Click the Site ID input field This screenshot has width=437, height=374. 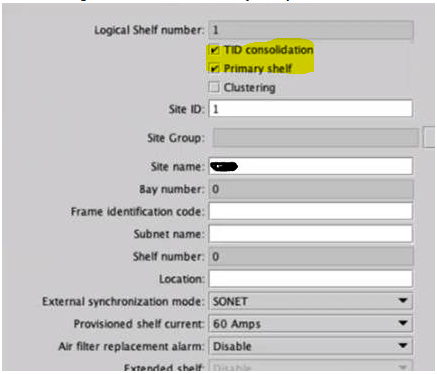click(x=311, y=109)
